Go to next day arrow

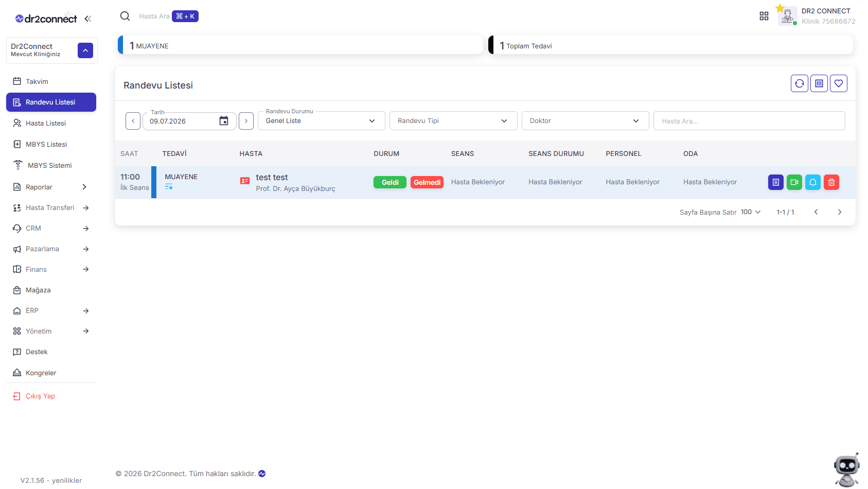point(246,121)
